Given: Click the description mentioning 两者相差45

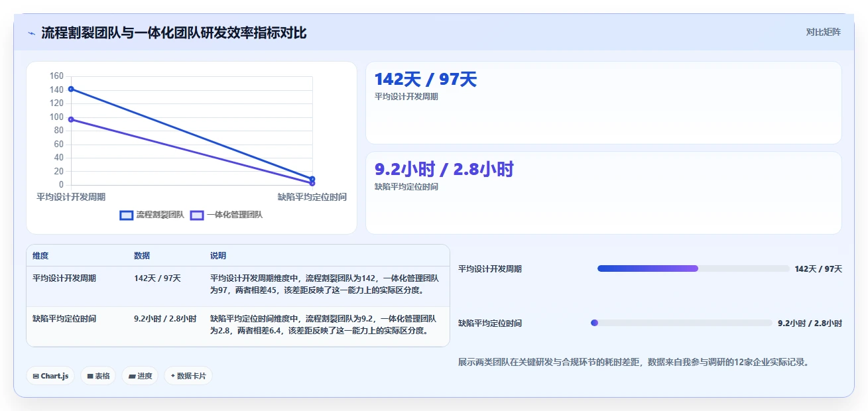Looking at the screenshot, I should (x=326, y=284).
